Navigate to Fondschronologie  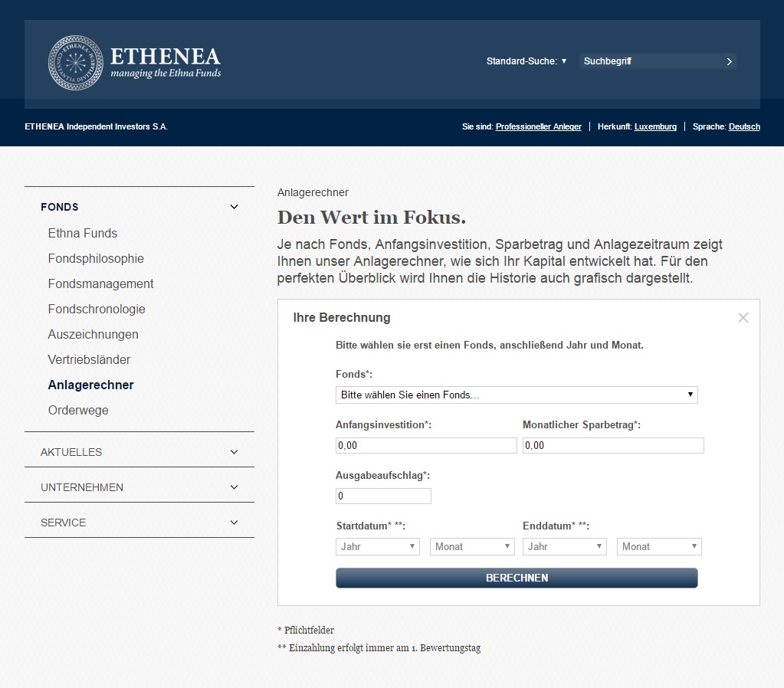click(x=97, y=309)
